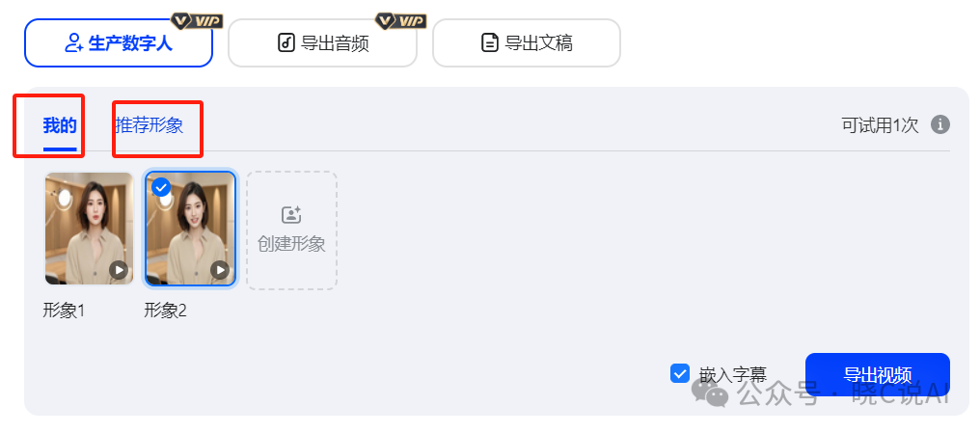
Task: Click the 导出文稿 button label
Action: [x=538, y=43]
